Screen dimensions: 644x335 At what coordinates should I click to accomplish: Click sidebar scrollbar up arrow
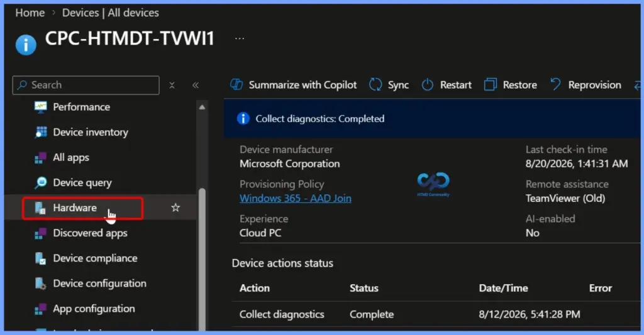pyautogui.click(x=202, y=107)
